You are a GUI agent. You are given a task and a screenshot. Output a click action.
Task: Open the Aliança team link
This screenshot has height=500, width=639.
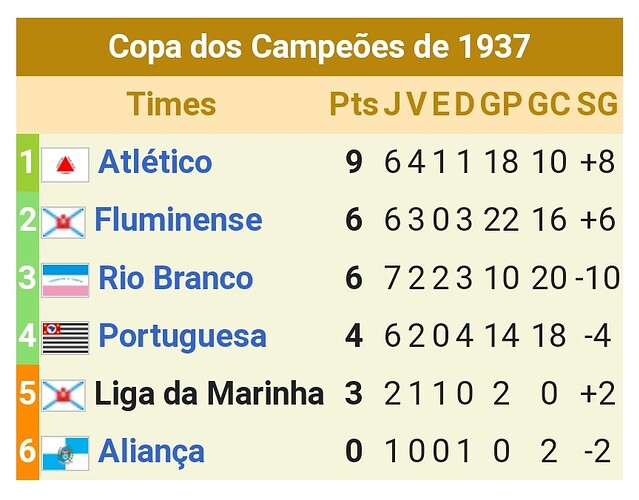pos(151,452)
